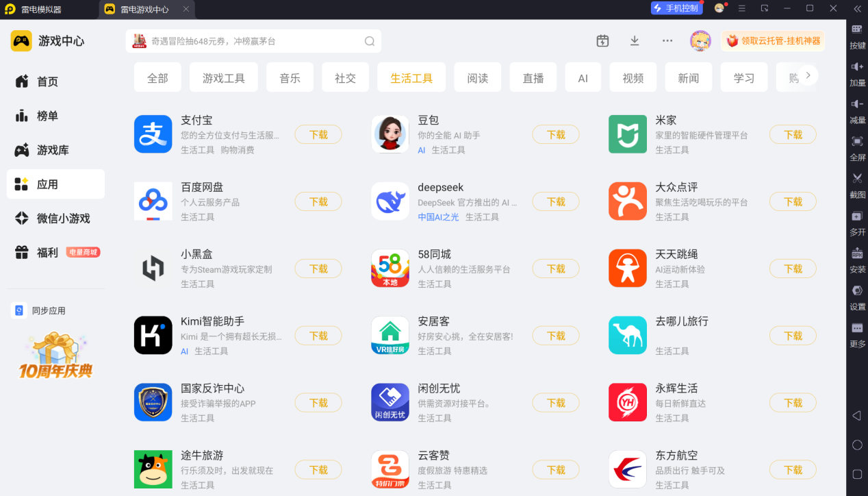This screenshot has height=496, width=868.
Task: Open the calendar check-in icon
Action: (x=602, y=41)
